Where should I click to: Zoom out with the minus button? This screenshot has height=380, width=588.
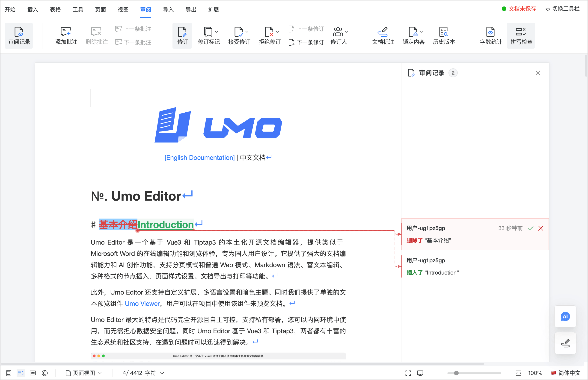(442, 373)
